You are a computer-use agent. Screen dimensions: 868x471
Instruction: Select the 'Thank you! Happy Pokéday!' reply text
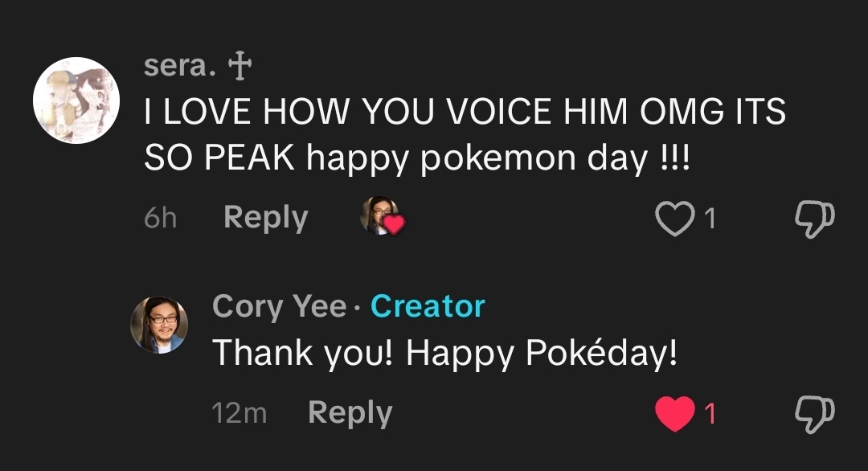point(444,353)
